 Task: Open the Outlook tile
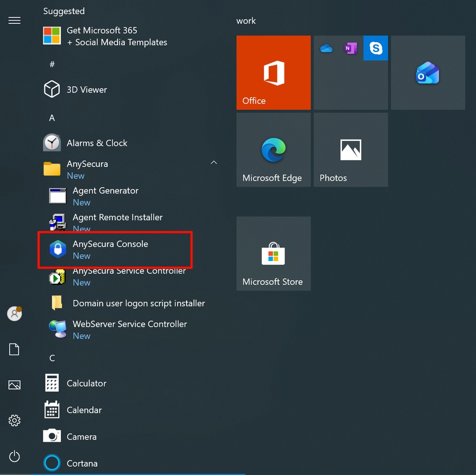tap(427, 73)
